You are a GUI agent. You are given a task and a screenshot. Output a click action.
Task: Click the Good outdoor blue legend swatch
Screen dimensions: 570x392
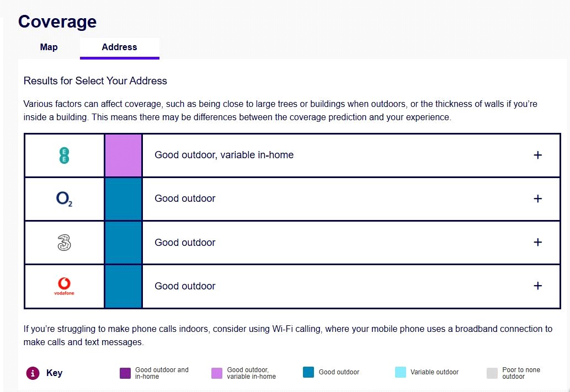click(x=308, y=372)
